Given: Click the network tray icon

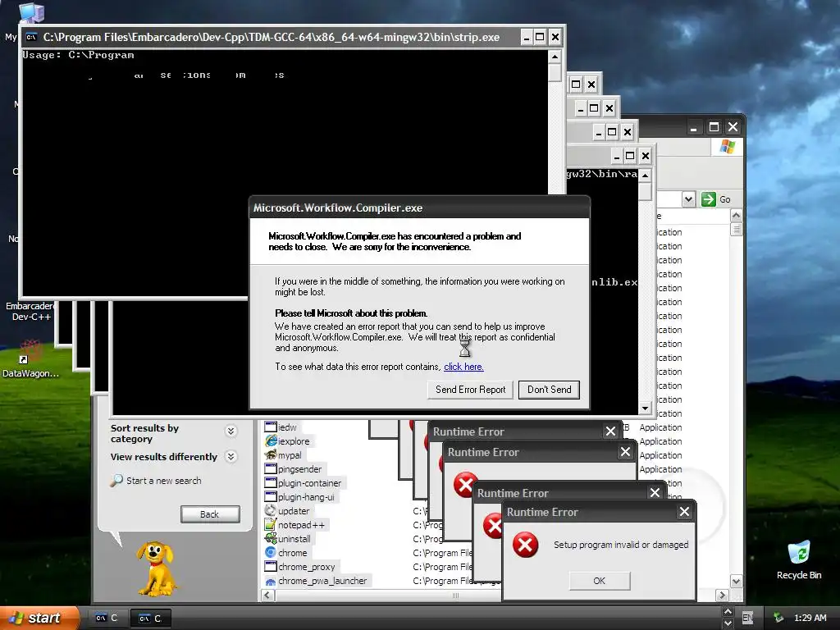Looking at the screenshot, I should [778, 618].
